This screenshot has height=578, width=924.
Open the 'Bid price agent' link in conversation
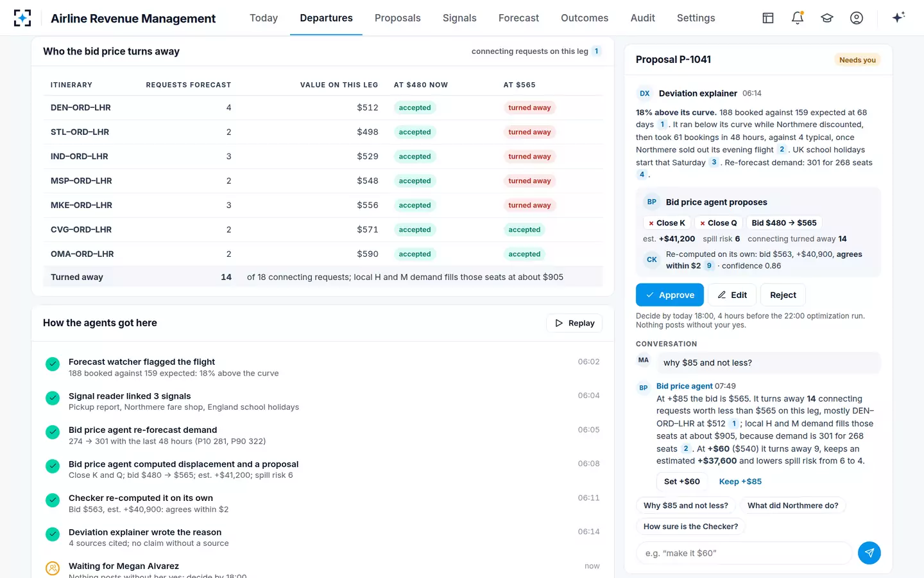click(x=685, y=386)
